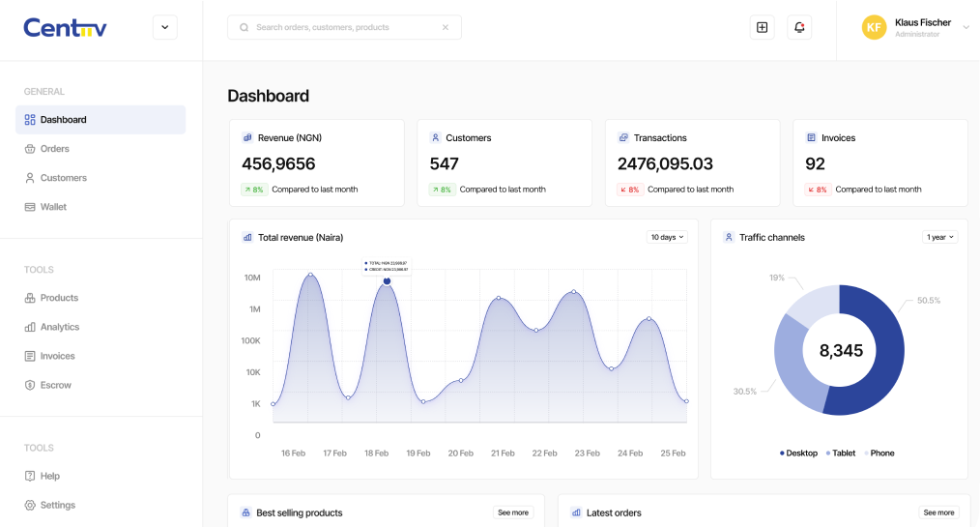This screenshot has width=980, height=527.
Task: Click the Escrow shield icon in sidebar
Action: click(30, 385)
